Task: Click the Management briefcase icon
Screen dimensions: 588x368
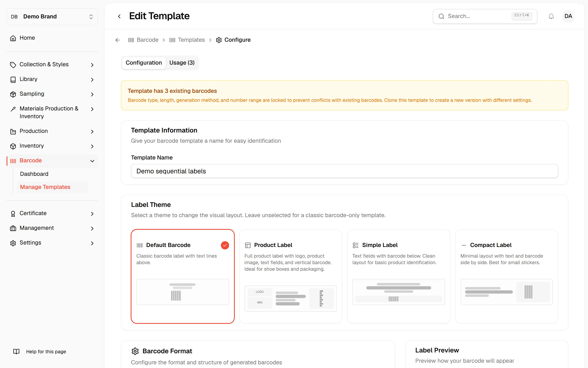Action: (13, 228)
